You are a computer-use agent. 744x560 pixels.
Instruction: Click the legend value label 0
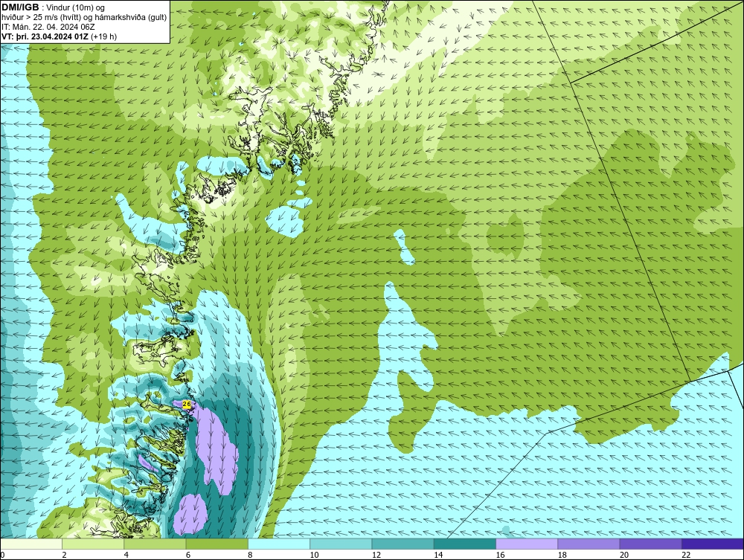tap(2, 555)
